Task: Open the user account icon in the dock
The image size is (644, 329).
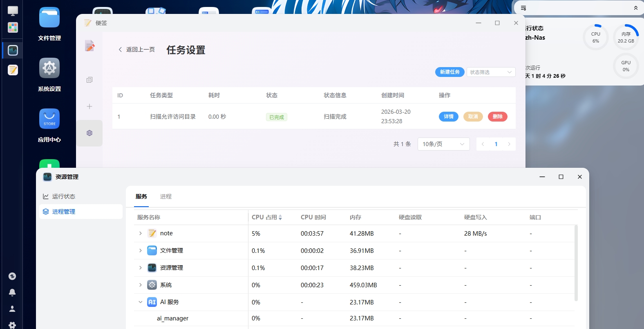Action: (12, 309)
